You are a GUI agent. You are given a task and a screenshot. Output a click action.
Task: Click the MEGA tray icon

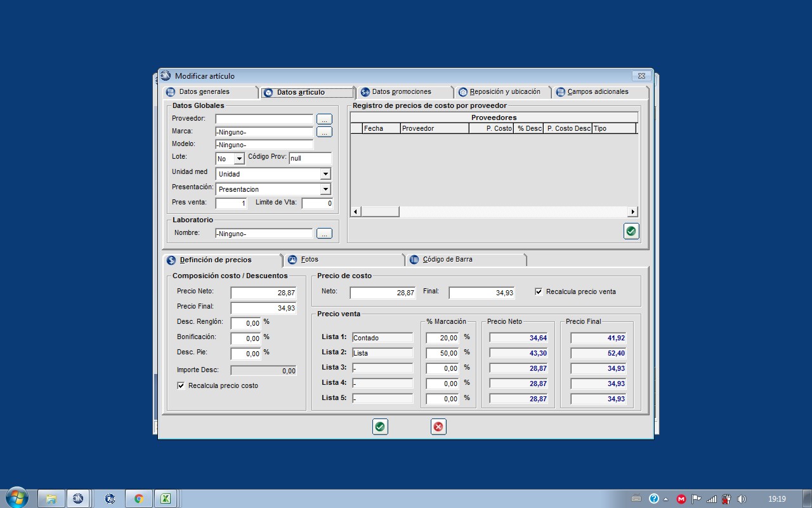coord(681,499)
